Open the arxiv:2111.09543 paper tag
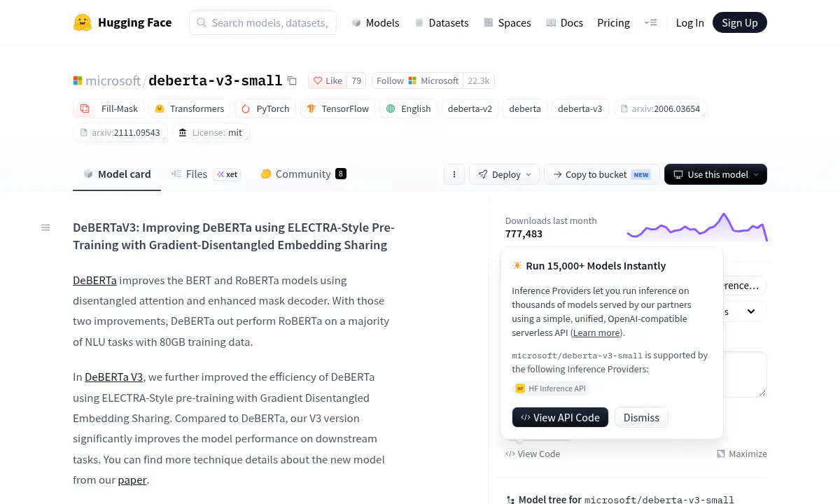840x504 pixels. 120,132
